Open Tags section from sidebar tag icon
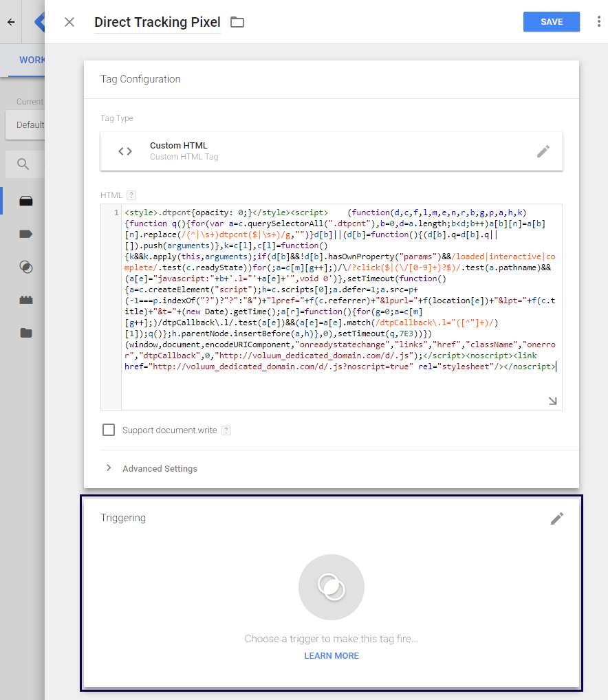 (26, 234)
